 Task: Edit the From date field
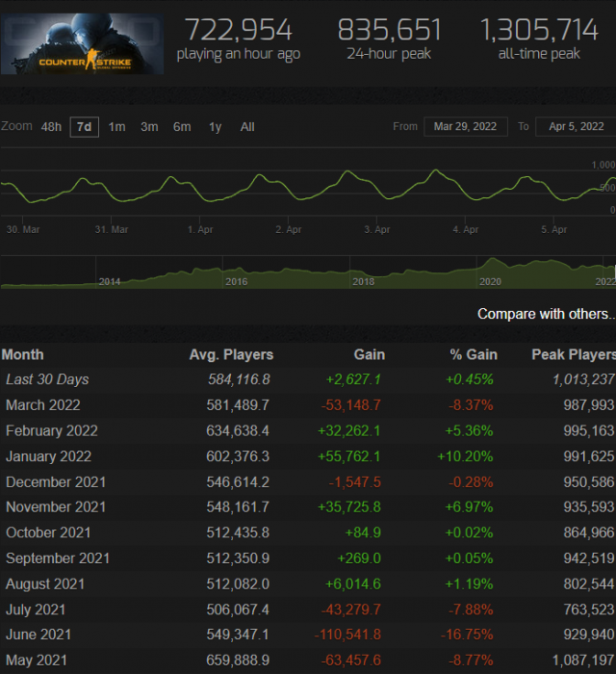point(465,127)
